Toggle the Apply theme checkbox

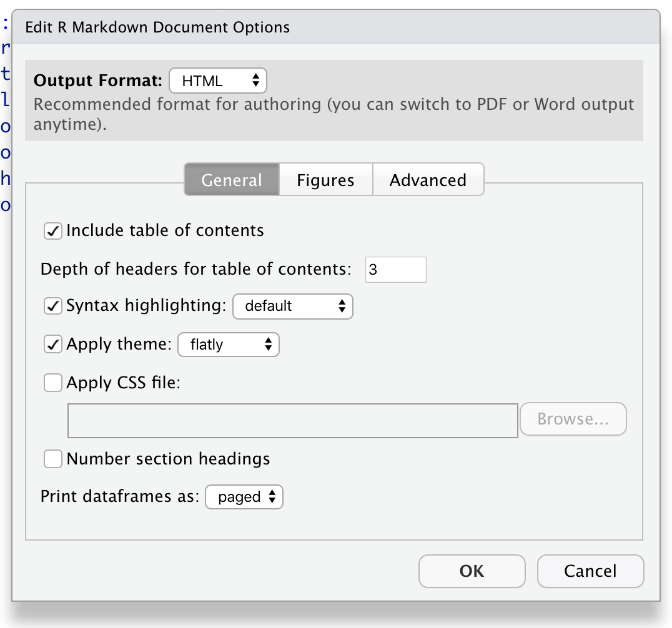tap(53, 345)
